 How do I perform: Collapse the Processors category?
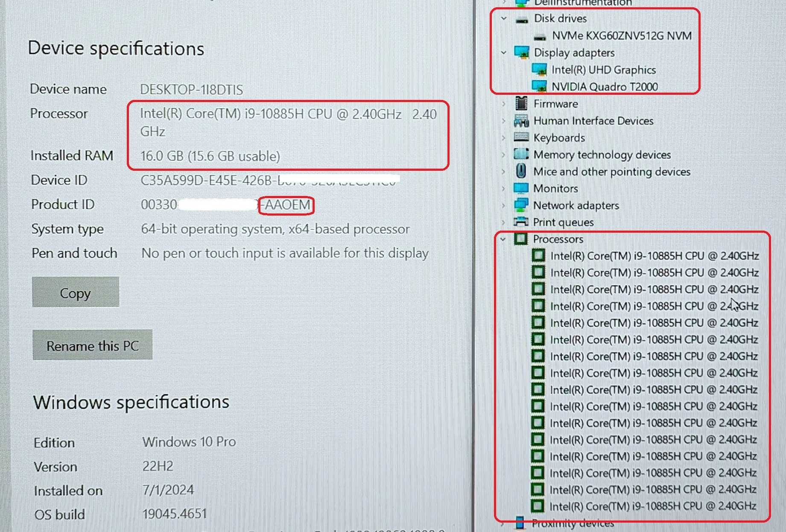click(x=503, y=239)
